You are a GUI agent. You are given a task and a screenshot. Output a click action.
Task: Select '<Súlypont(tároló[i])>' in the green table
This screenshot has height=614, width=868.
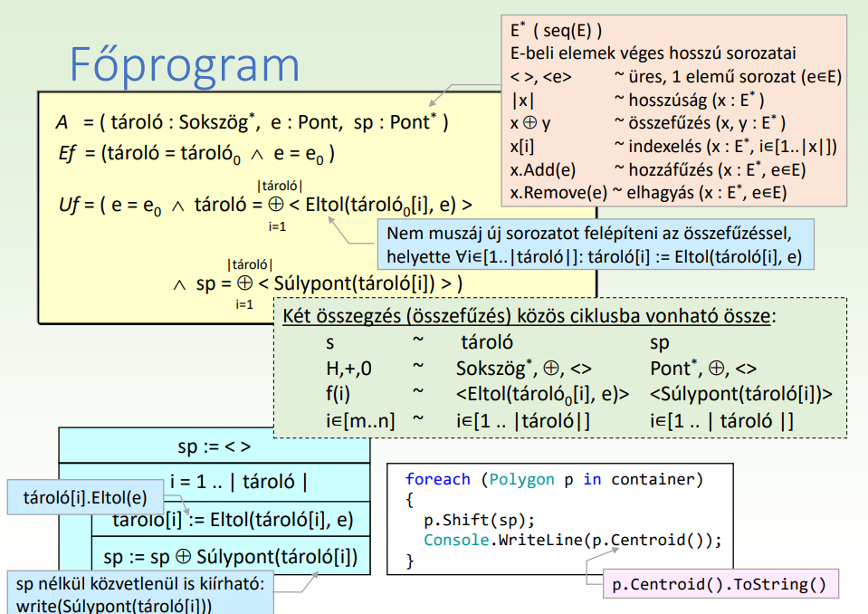click(x=740, y=394)
